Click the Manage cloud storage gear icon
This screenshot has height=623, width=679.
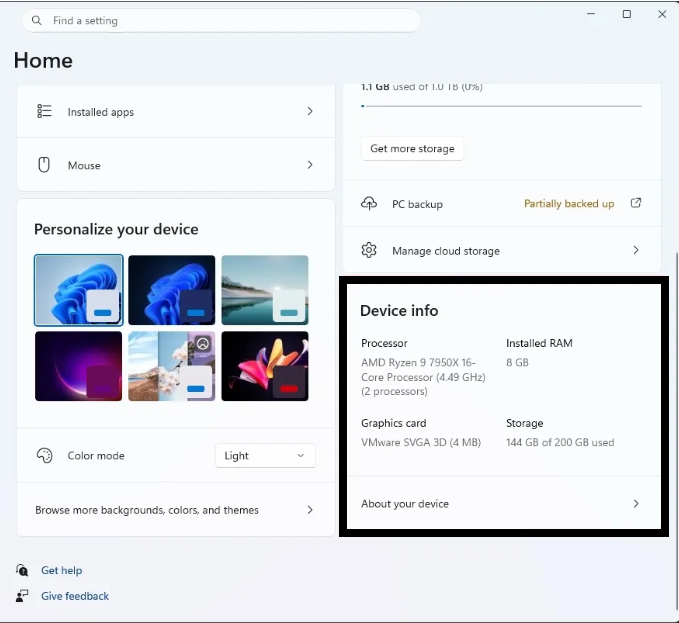pyautogui.click(x=369, y=251)
